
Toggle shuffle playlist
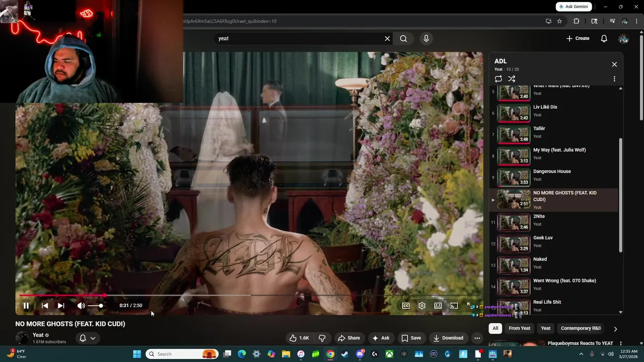(512, 79)
